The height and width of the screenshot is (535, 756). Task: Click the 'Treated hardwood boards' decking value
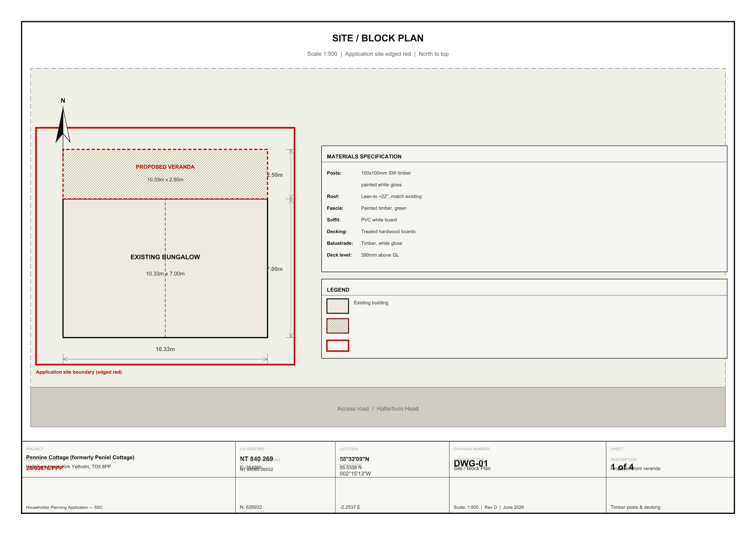(388, 232)
